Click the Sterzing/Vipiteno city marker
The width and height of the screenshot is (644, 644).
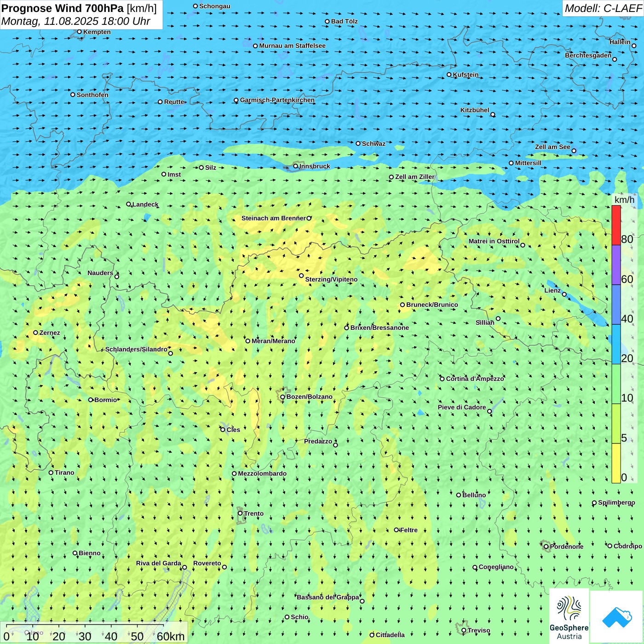[301, 276]
